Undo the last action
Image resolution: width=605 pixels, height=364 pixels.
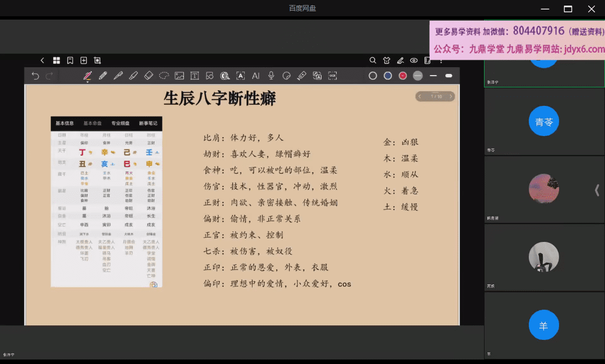click(35, 76)
